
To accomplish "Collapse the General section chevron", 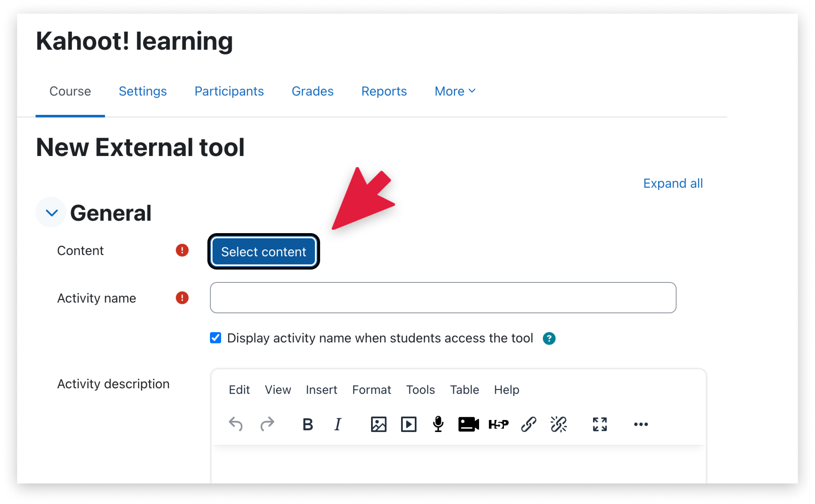I will click(x=51, y=212).
